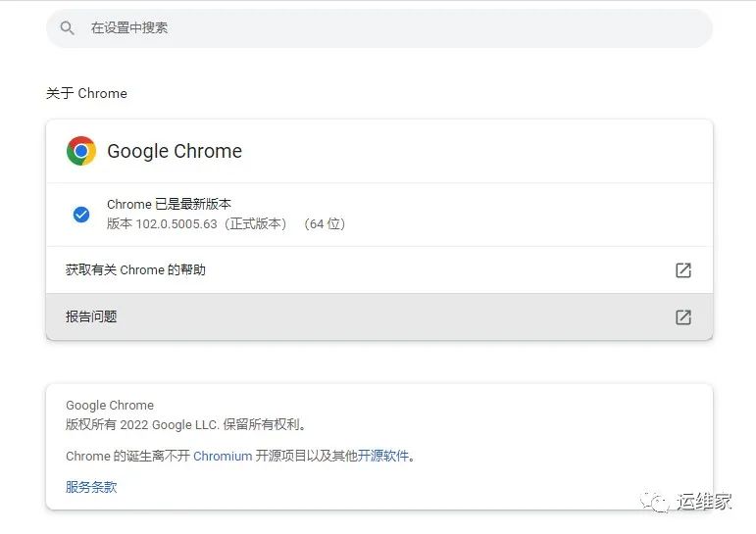Viewport: 756px width, 534px height.
Task: Click the search magnifier icon
Action: 68,28
